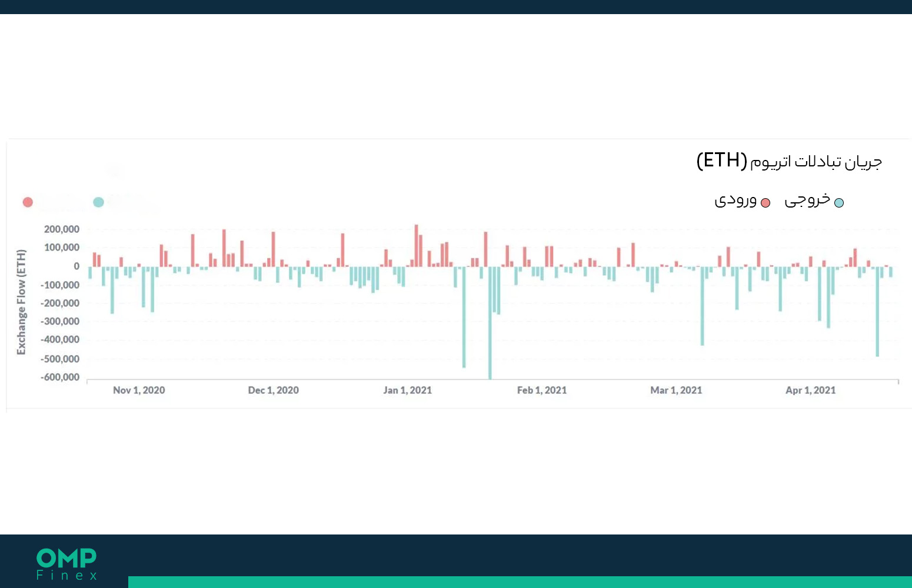The image size is (912, 588).
Task: Click the Dec 1, 2020 axis label
Action: tap(274, 390)
